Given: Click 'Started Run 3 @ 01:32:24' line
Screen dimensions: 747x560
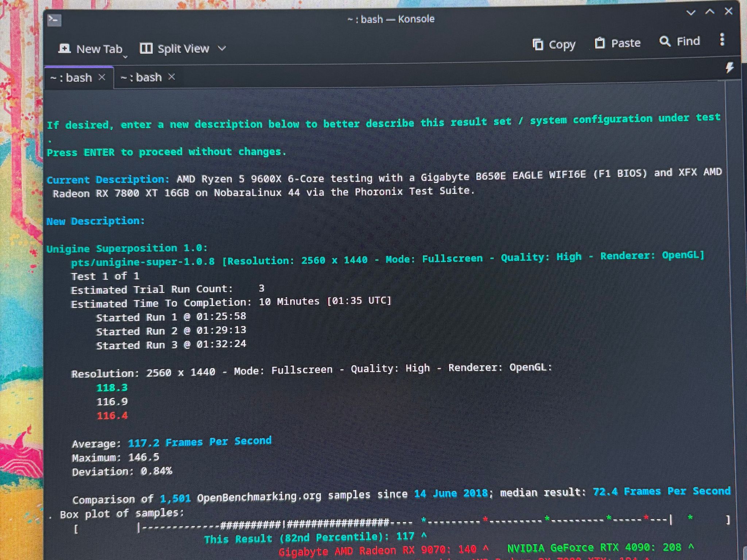Looking at the screenshot, I should (x=171, y=345).
